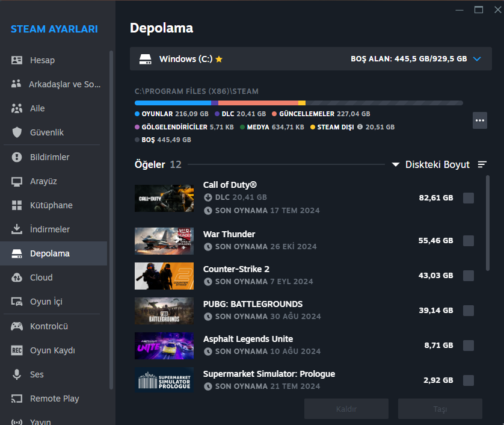This screenshot has width=504, height=425.
Task: Click the Ses microphone icon
Action: [x=17, y=374]
